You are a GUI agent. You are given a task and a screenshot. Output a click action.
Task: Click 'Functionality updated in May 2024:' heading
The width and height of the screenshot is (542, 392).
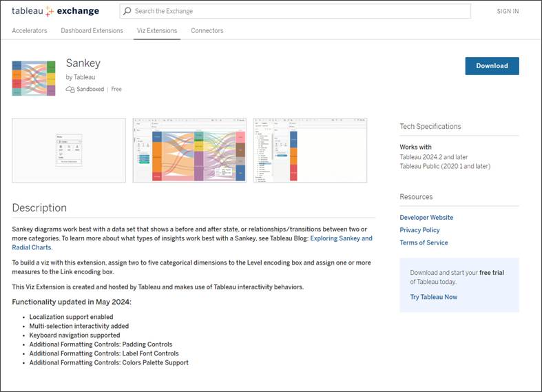click(72, 302)
